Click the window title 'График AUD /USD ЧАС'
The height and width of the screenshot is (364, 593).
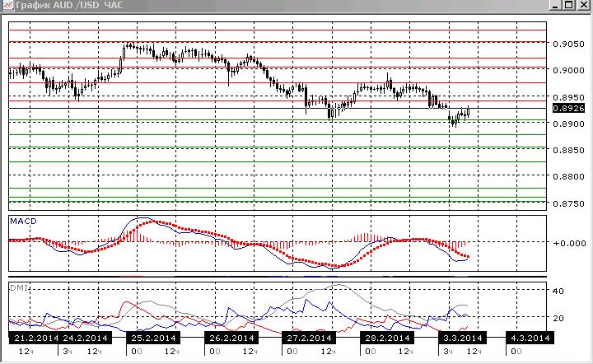(69, 5)
